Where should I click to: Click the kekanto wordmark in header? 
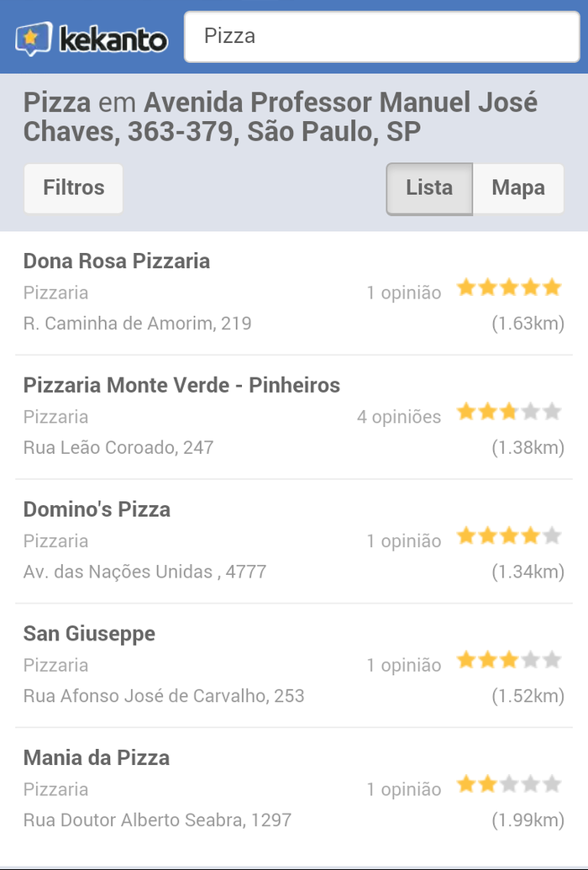tap(113, 39)
